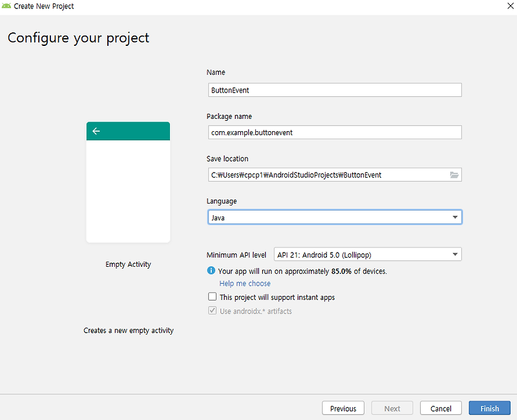Image resolution: width=517 pixels, height=420 pixels.
Task: Enable instant apps support checkbox
Action: pos(212,297)
